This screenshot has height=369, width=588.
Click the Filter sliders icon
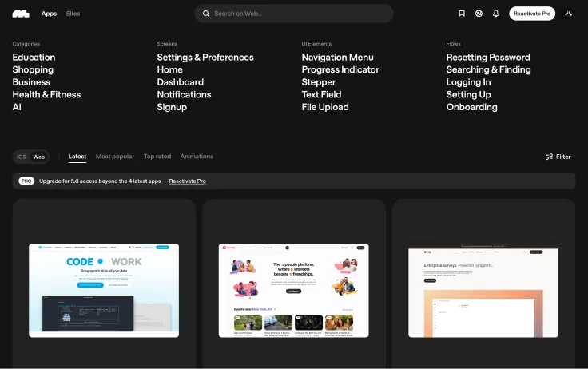[x=549, y=157]
